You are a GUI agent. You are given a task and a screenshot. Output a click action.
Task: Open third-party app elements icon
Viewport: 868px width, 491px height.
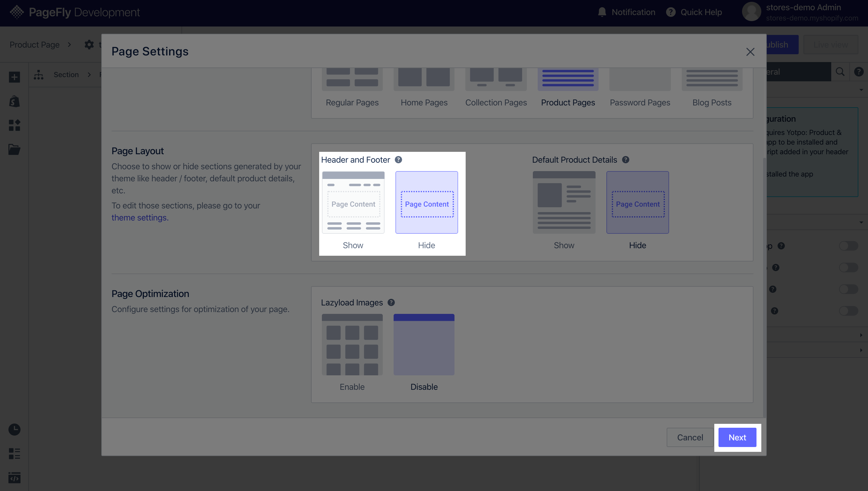[x=14, y=125]
